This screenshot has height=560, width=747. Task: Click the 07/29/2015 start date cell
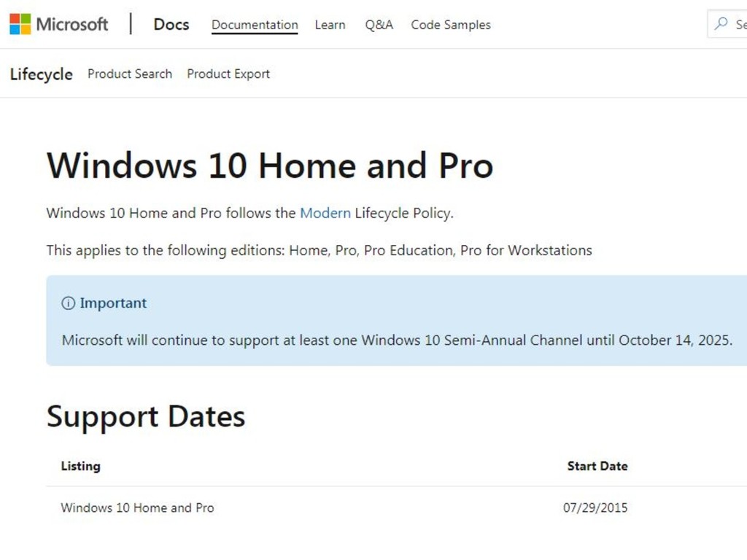595,507
